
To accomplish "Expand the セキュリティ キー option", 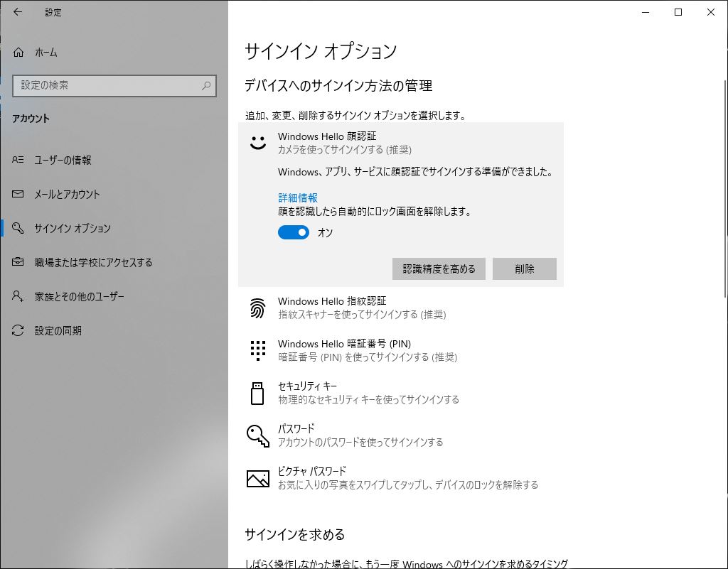I will tap(401, 394).
